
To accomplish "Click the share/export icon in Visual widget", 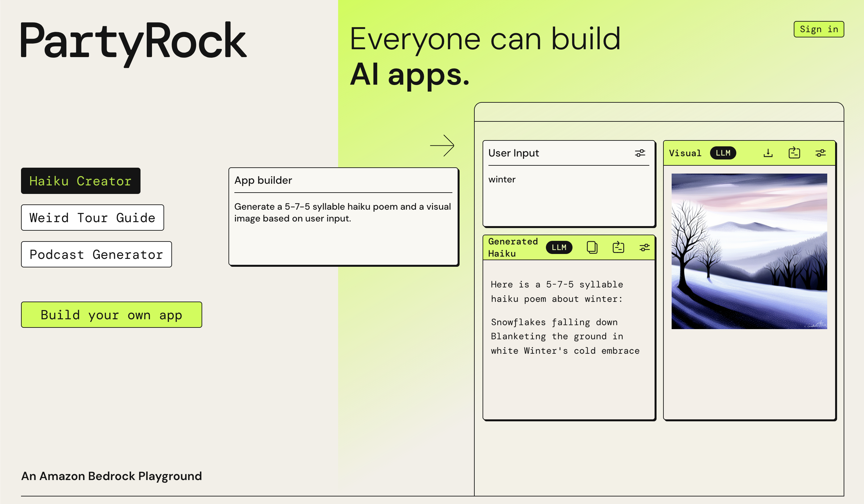I will (794, 153).
